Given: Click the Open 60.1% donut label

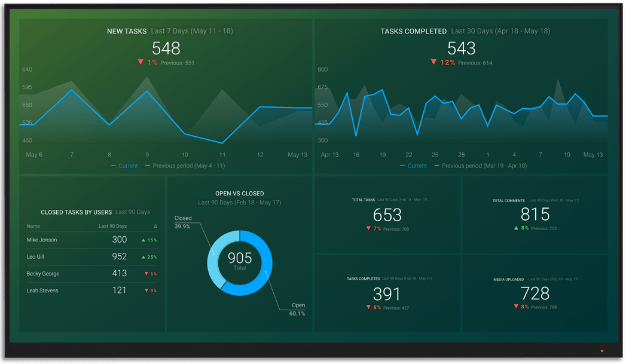Looking at the screenshot, I should (297, 309).
